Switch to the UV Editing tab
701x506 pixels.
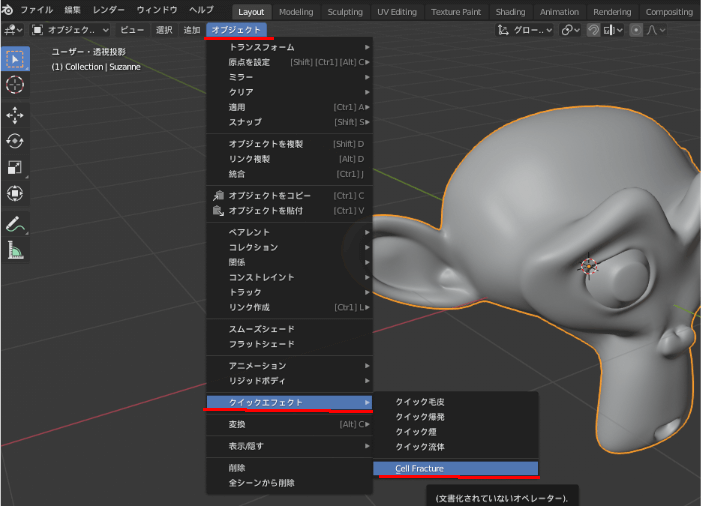[397, 12]
